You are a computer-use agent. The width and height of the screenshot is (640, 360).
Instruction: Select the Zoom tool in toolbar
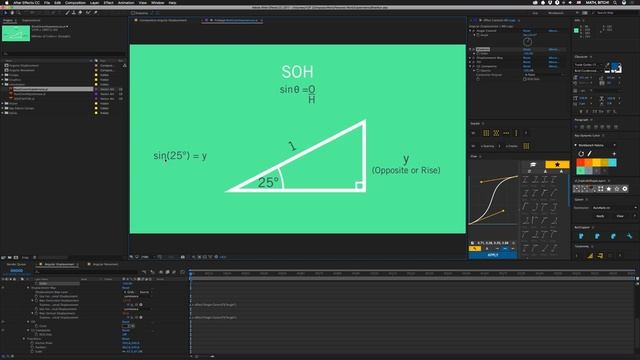[x=19, y=13]
